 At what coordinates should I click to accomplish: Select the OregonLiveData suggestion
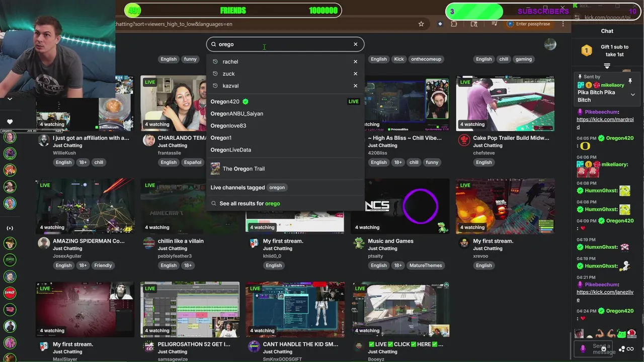click(x=285, y=150)
